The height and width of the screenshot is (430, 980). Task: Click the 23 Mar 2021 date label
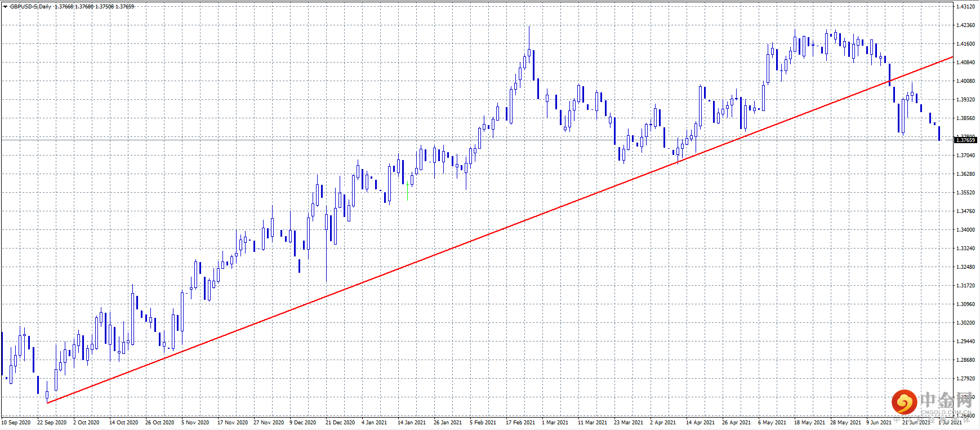click(x=629, y=423)
